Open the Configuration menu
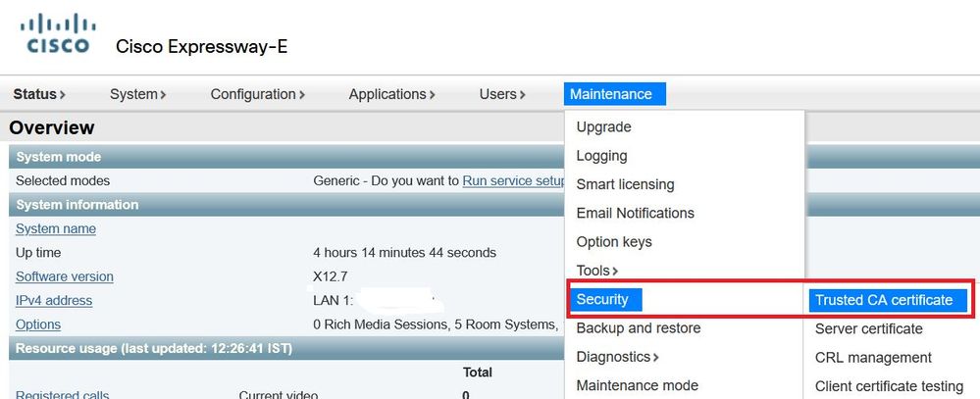980x399 pixels. coord(257,94)
